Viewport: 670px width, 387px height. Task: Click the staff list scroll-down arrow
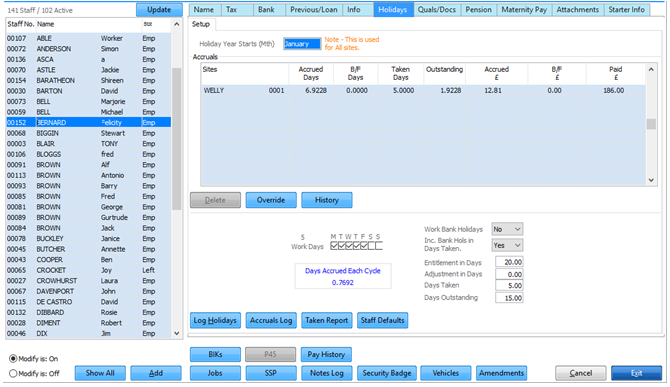coord(176,334)
